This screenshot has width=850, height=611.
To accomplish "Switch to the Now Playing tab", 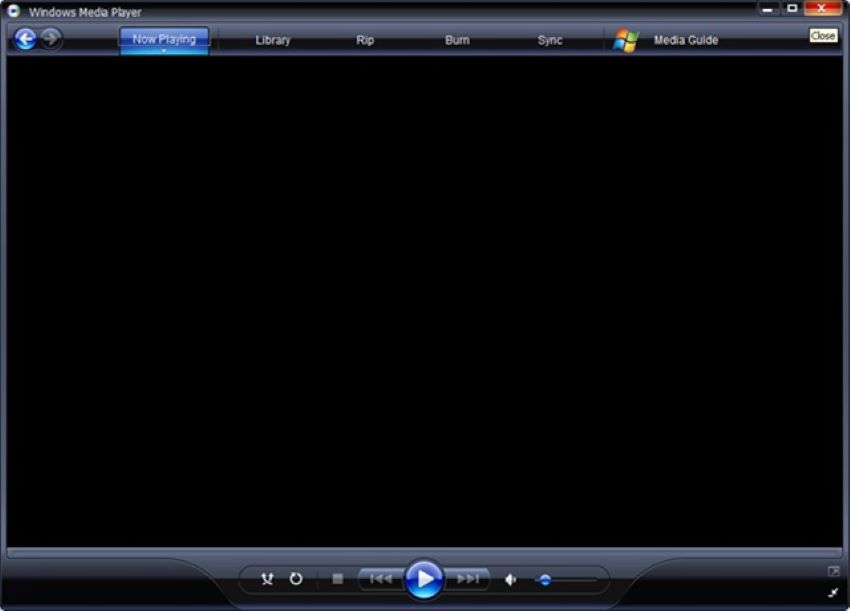I will click(164, 39).
